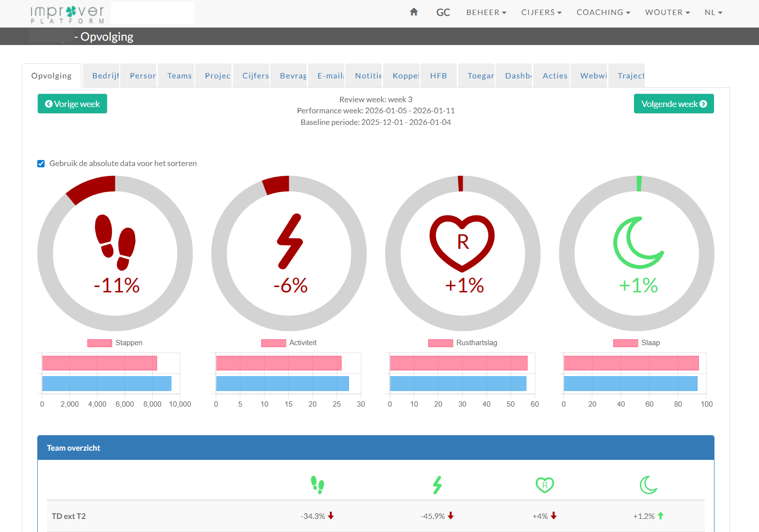Open the BEHEER dropdown menu
Viewport: 759px width, 532px height.
point(486,13)
